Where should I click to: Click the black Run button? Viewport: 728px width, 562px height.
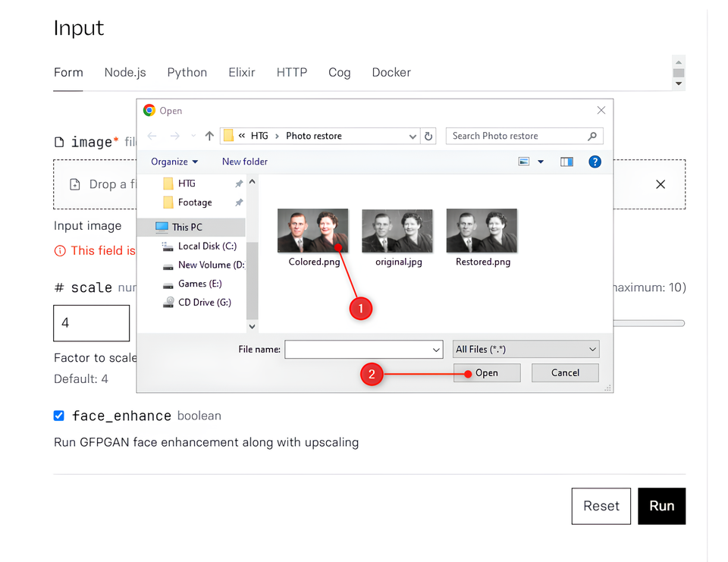click(661, 506)
